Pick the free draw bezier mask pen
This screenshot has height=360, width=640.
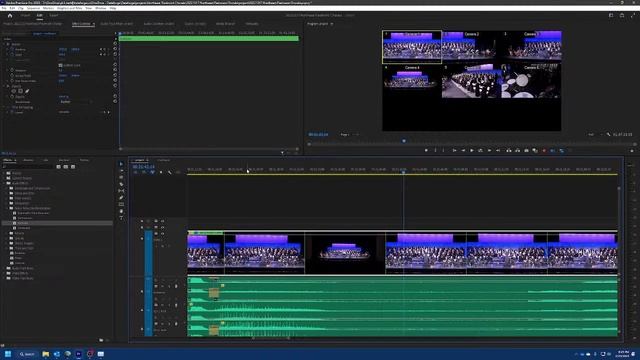[x=27, y=91]
